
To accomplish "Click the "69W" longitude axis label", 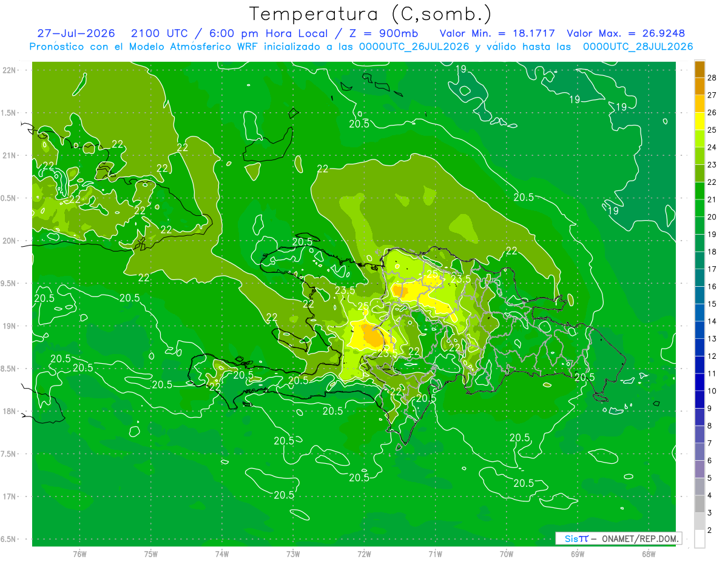I will pyautogui.click(x=578, y=554).
